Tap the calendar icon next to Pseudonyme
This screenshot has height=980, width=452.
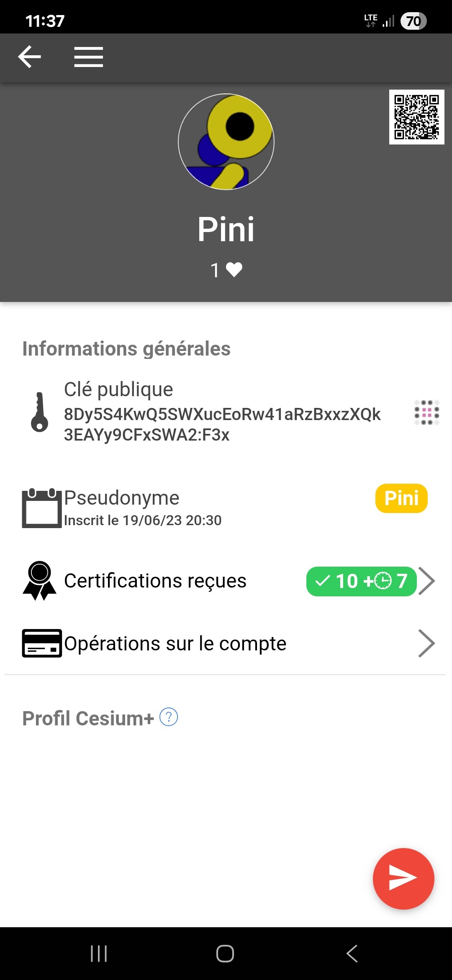[x=41, y=508]
